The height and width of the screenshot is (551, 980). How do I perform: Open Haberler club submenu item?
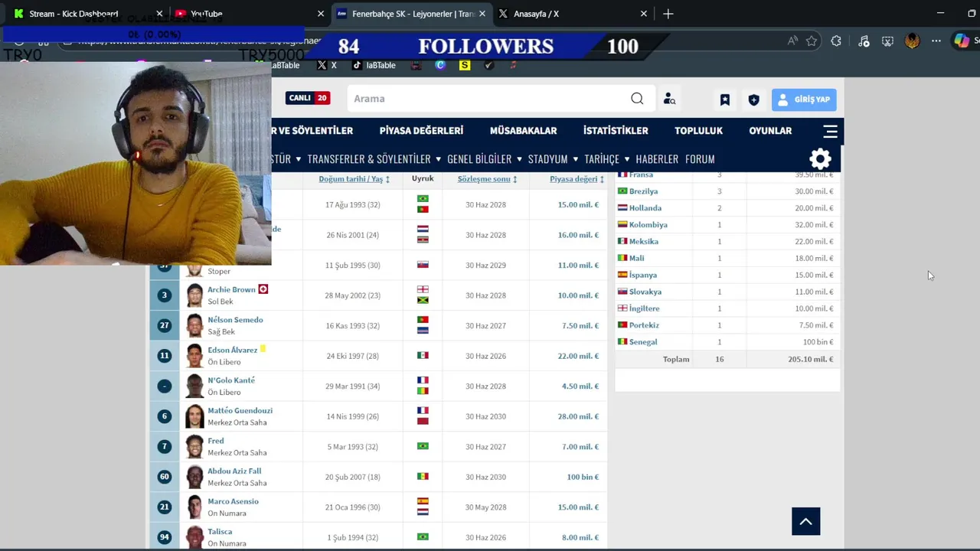click(657, 159)
